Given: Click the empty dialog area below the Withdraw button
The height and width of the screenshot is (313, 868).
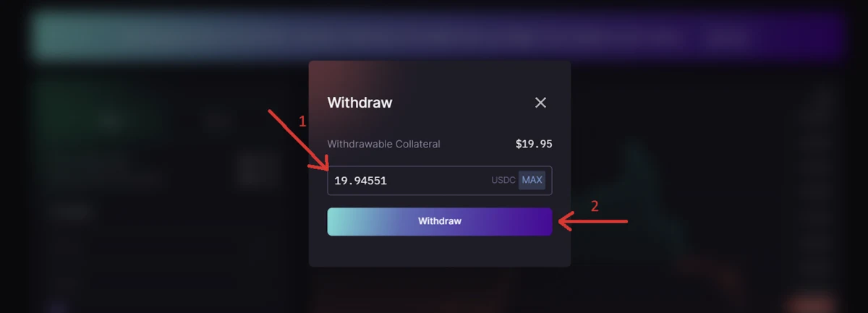Looking at the screenshot, I should pos(440,252).
